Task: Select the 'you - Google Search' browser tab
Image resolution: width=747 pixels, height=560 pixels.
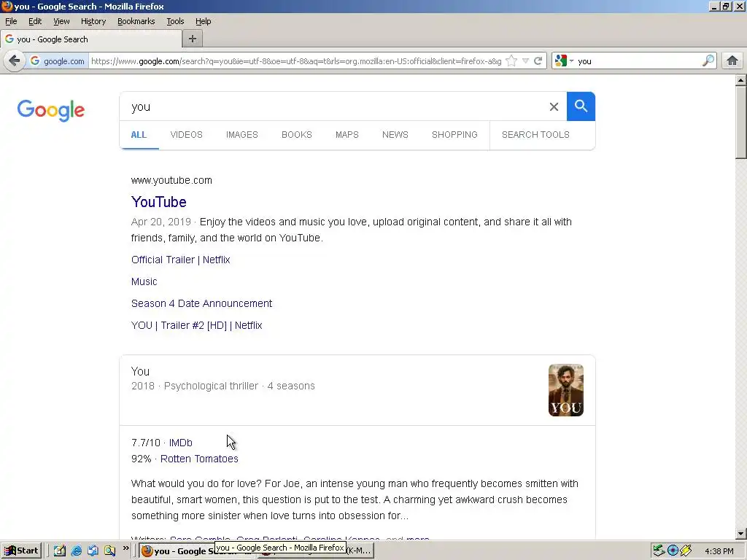Action: [x=90, y=39]
